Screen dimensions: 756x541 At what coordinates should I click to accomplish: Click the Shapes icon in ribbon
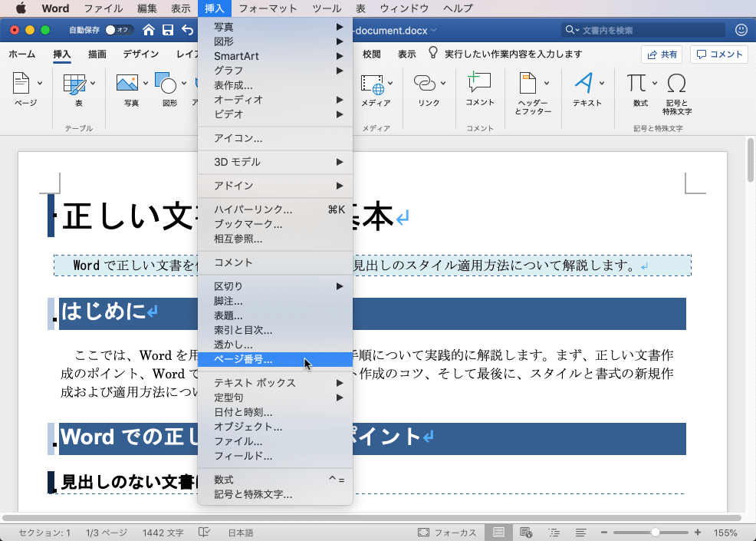pyautogui.click(x=166, y=83)
